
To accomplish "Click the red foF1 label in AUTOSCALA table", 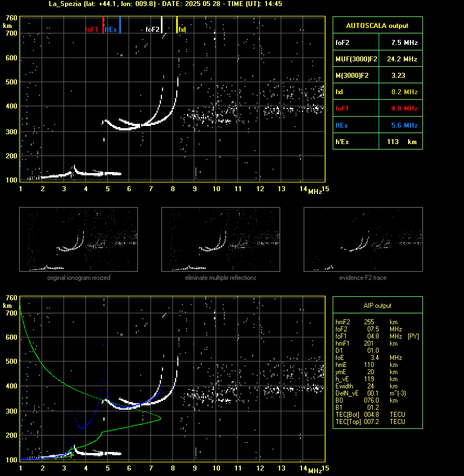I will tap(342, 108).
